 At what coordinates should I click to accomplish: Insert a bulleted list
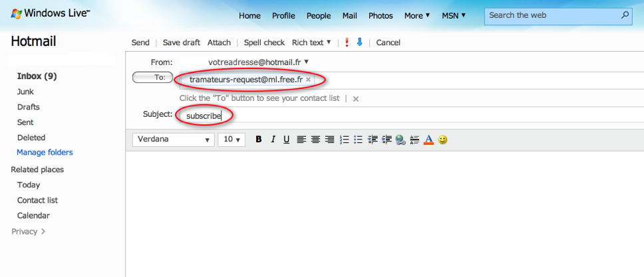point(358,139)
